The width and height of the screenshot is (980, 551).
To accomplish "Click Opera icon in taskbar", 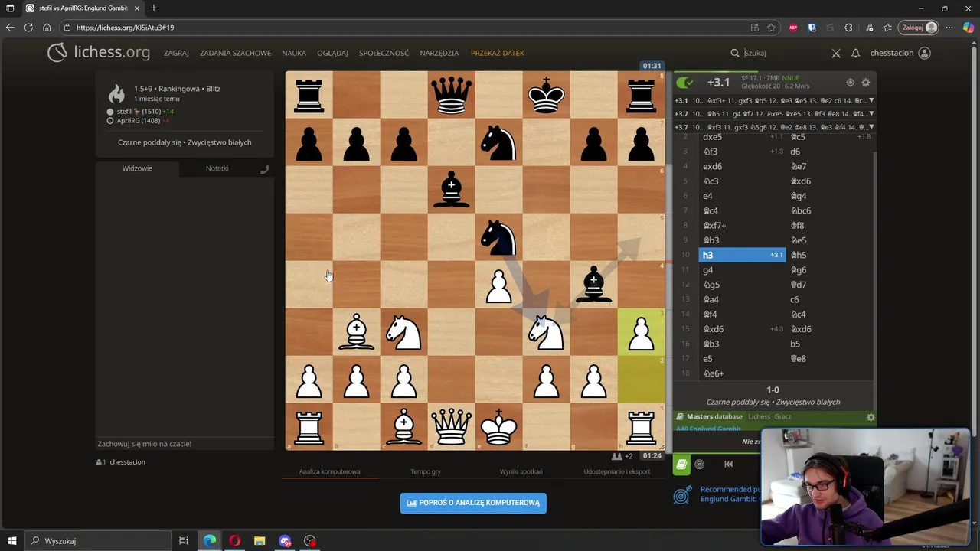I will pyautogui.click(x=234, y=541).
